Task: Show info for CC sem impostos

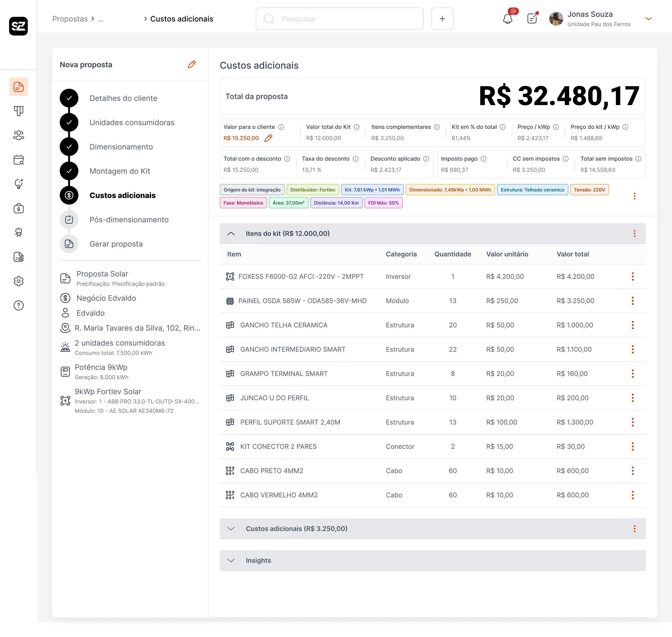Action: (566, 159)
